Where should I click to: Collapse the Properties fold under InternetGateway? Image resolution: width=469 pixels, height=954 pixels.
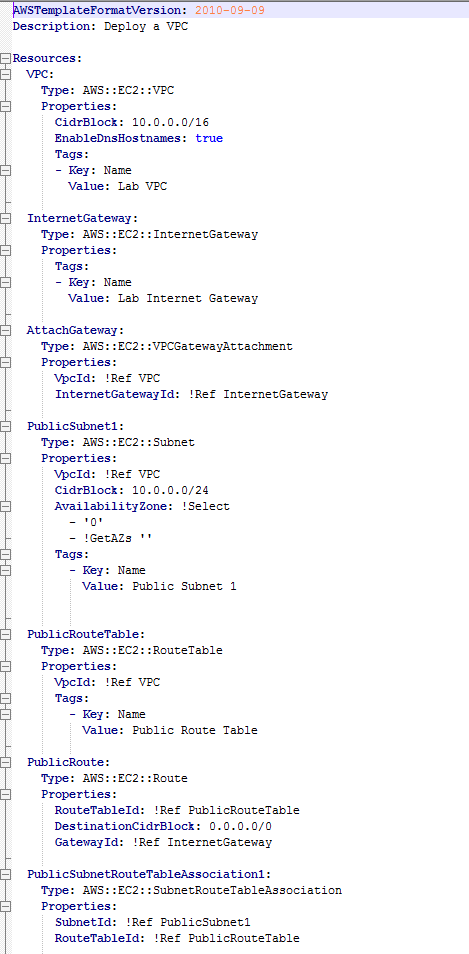pos(5,250)
